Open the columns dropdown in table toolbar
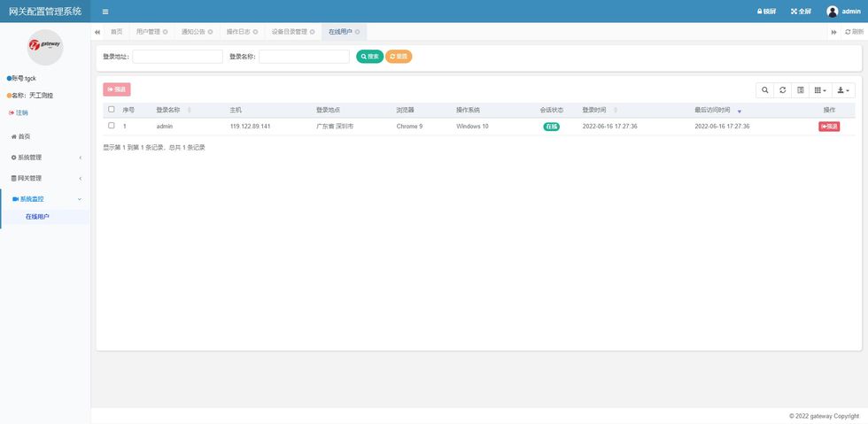Image resolution: width=868 pixels, height=424 pixels. (x=820, y=90)
